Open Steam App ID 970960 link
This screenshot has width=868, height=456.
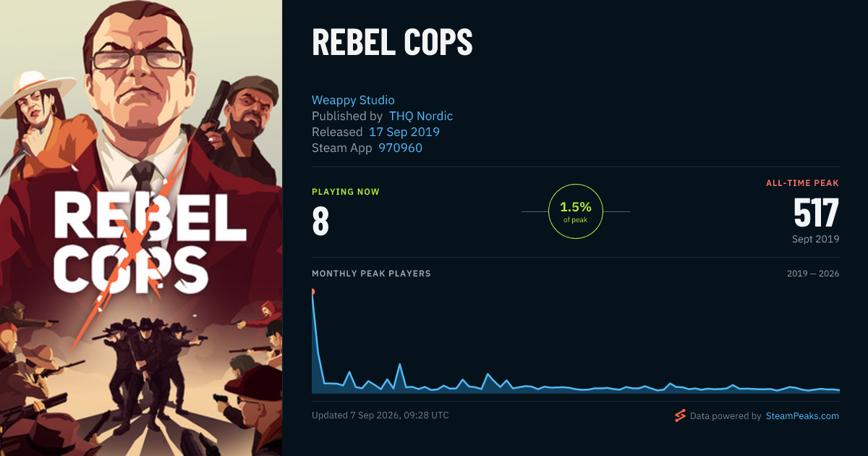(401, 148)
